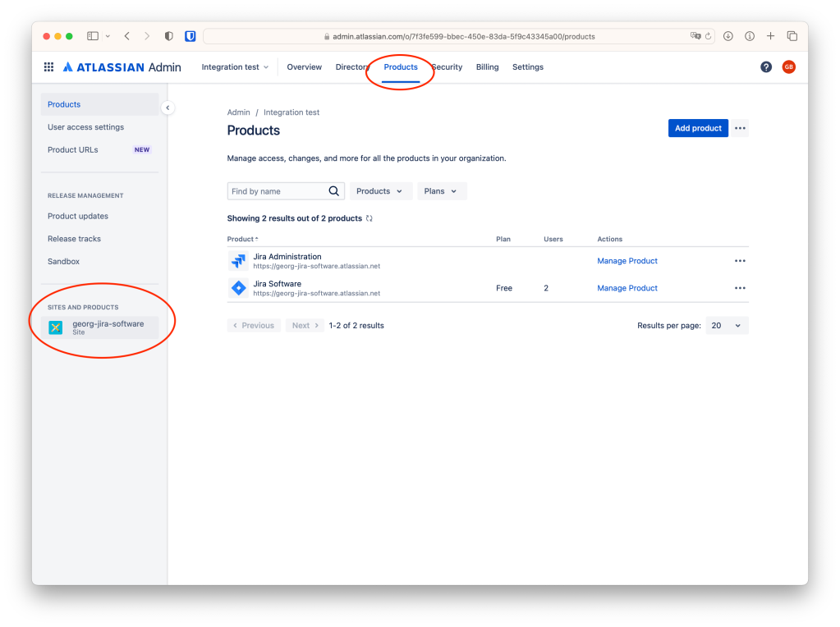Open the Plans filter dropdown
Viewport: 840px width, 627px height.
tap(442, 191)
